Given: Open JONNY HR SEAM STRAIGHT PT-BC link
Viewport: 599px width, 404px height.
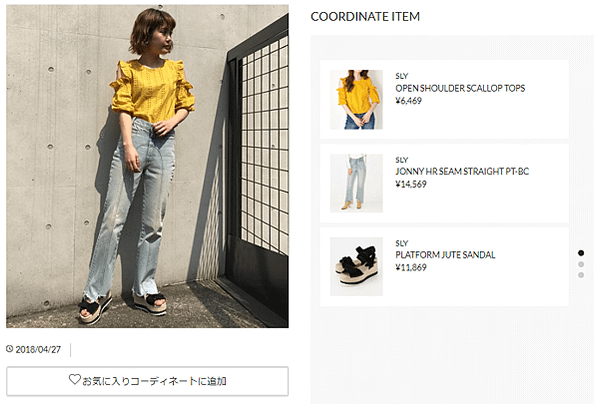Looking at the screenshot, I should tap(462, 171).
